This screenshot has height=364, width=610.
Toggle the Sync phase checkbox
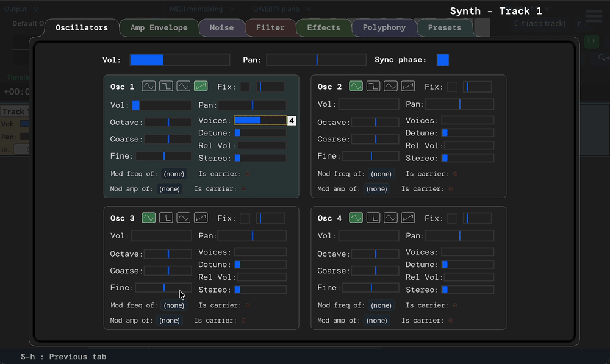pyautogui.click(x=443, y=60)
